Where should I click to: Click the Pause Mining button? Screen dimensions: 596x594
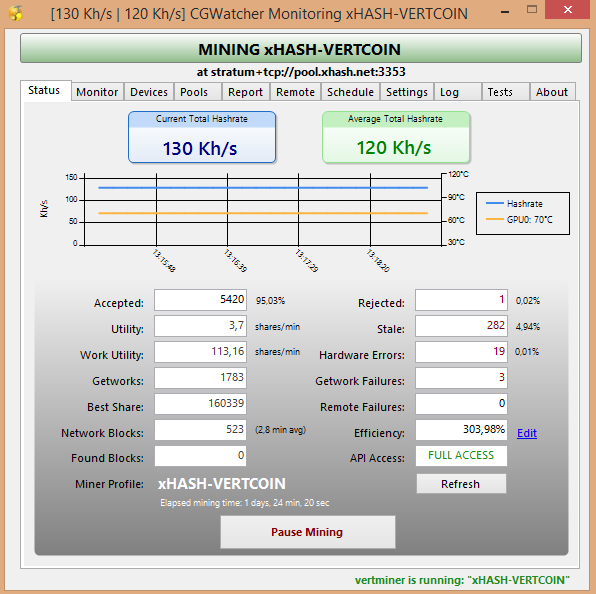[x=308, y=532]
